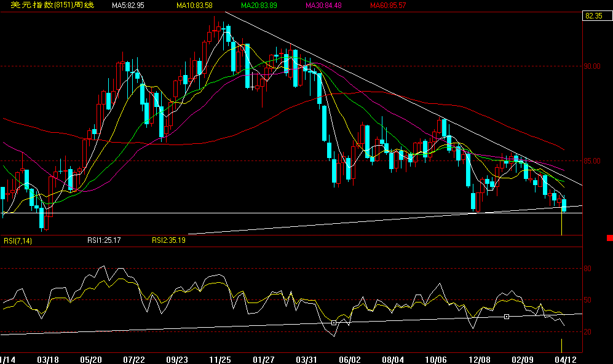Click the 04/12 date axis label
Viewport: 613px width, 364px height.
tap(565, 360)
